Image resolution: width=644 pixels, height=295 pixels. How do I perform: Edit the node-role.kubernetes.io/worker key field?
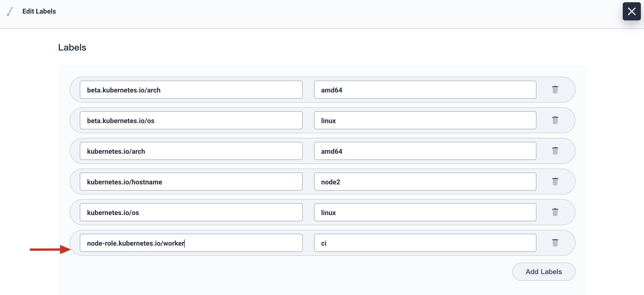[x=191, y=243]
